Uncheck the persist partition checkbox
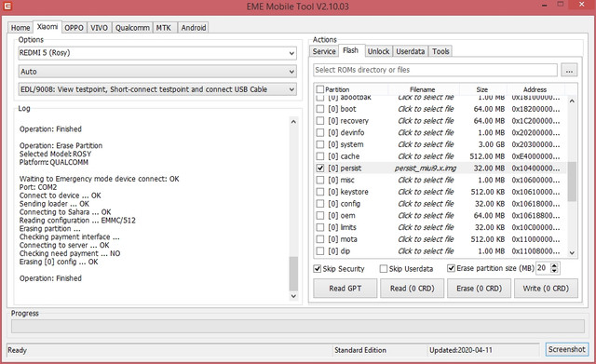The height and width of the screenshot is (364, 596). tap(320, 168)
